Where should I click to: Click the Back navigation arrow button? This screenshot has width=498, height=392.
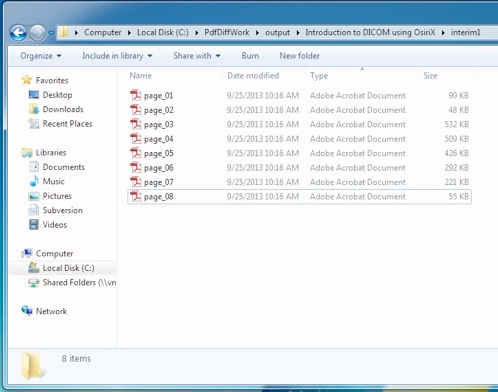pyautogui.click(x=18, y=33)
